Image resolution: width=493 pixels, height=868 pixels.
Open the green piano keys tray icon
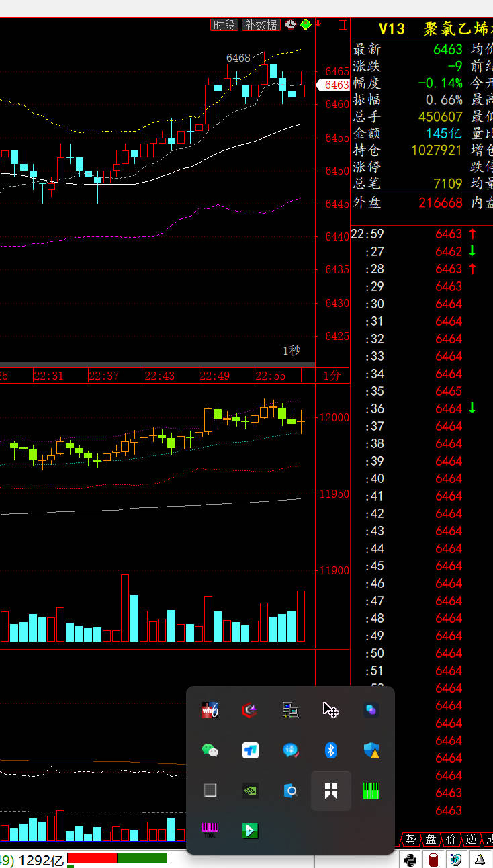(x=371, y=791)
